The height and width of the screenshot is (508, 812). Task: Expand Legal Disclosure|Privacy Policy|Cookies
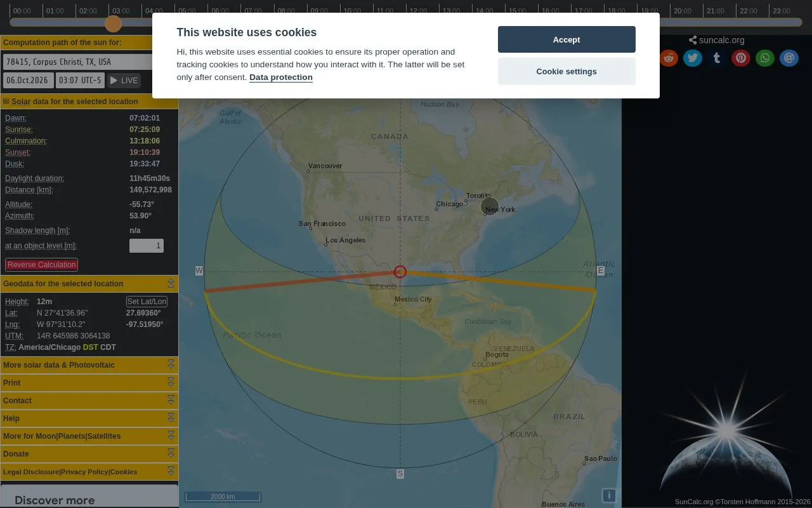[89, 472]
